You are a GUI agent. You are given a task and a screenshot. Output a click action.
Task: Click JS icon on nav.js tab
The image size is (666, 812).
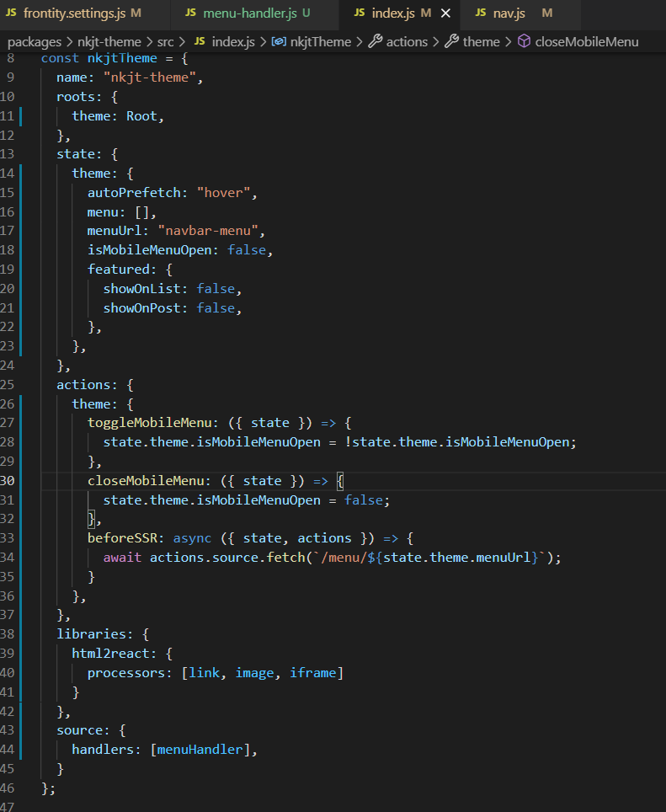coord(480,13)
